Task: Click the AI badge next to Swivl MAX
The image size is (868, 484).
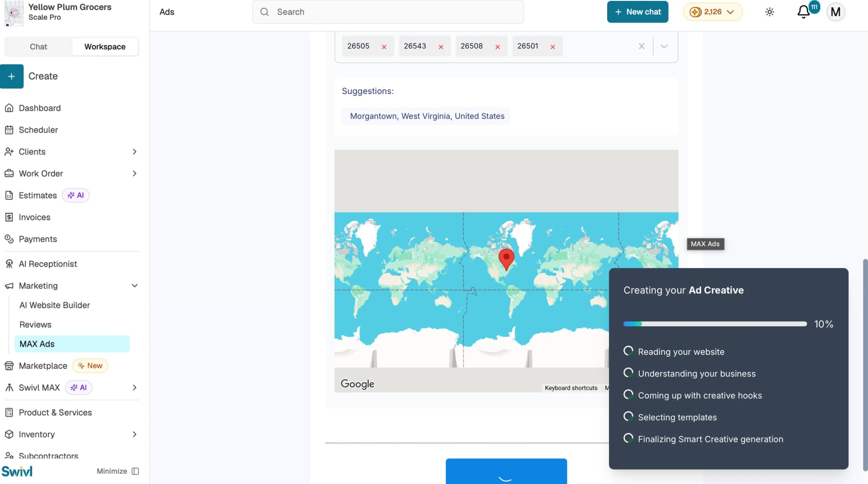Action: pyautogui.click(x=79, y=388)
